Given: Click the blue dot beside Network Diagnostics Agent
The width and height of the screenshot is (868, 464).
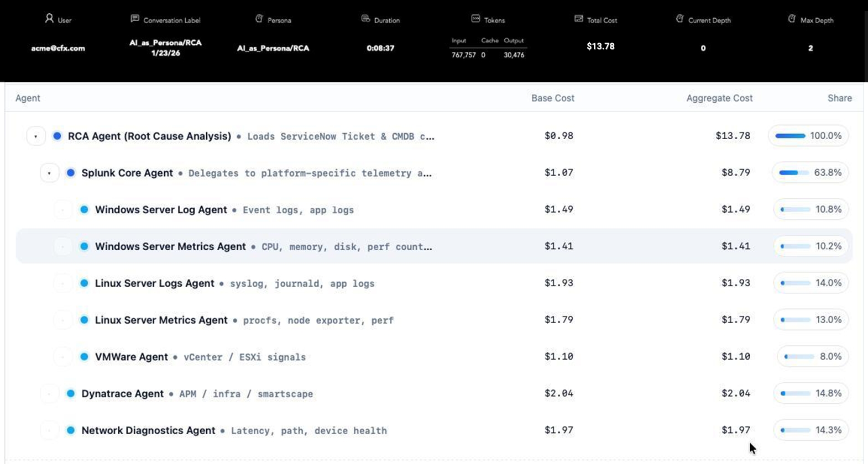Looking at the screenshot, I should [71, 430].
